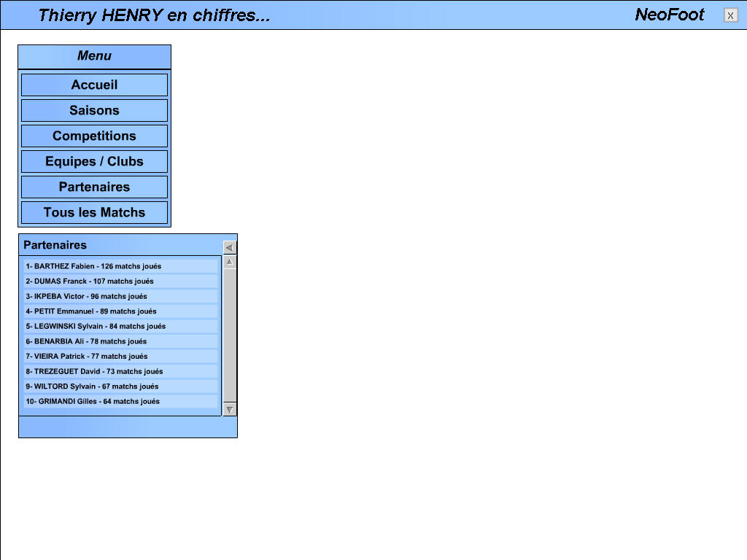Image resolution: width=747 pixels, height=560 pixels.
Task: Select 9- WILTORD Sylvain - 67 matchs joués
Action: (x=120, y=386)
